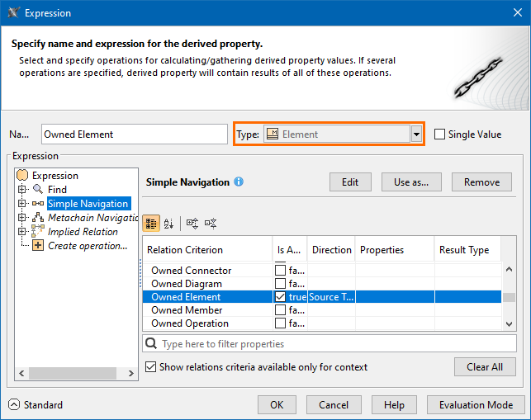Image resolution: width=531 pixels, height=420 pixels.
Task: Select the Owned Connector relation row
Action: 192,271
